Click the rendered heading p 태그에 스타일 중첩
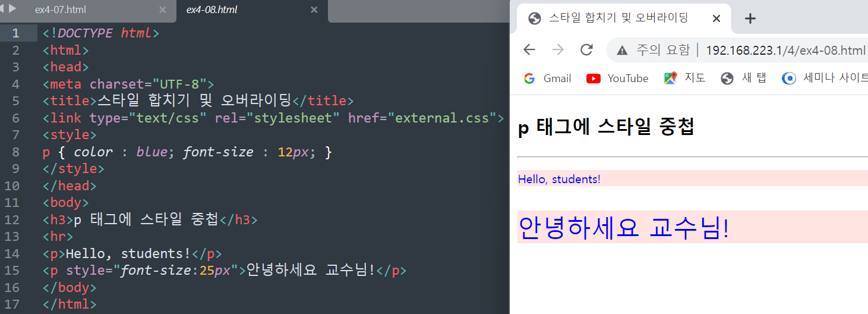This screenshot has width=868, height=314. pyautogui.click(x=606, y=128)
